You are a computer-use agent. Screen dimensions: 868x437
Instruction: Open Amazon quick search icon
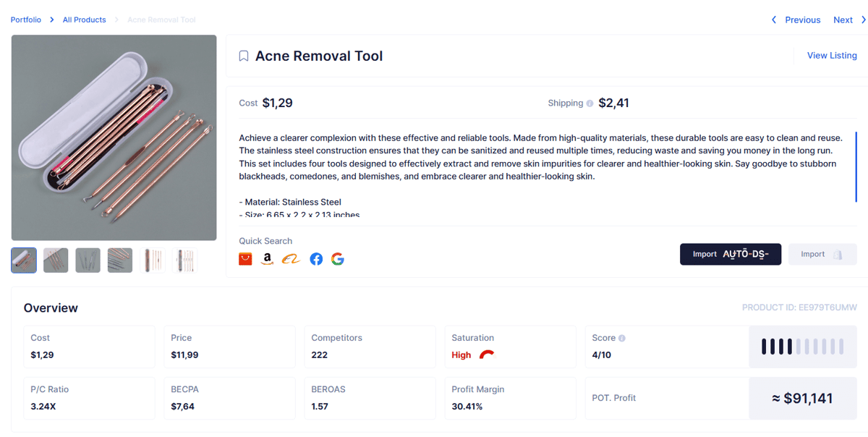(268, 259)
